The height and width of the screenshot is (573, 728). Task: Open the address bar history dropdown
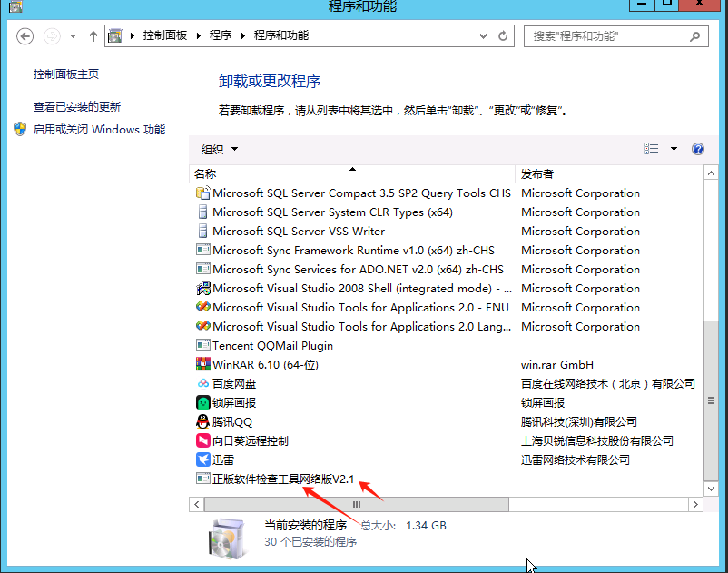tap(483, 35)
